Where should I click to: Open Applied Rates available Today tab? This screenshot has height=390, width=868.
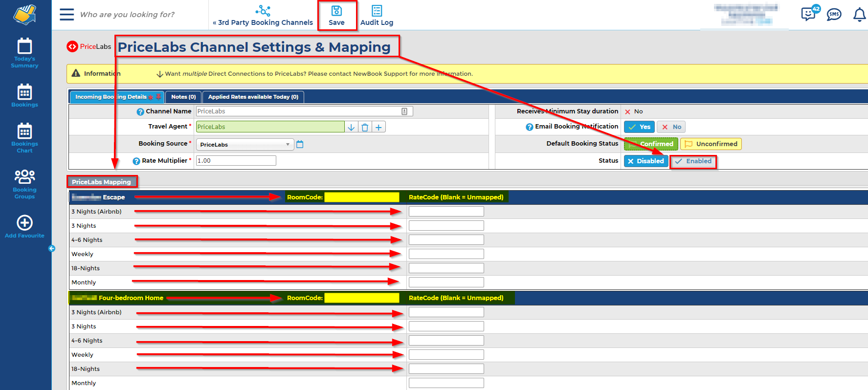coord(253,97)
